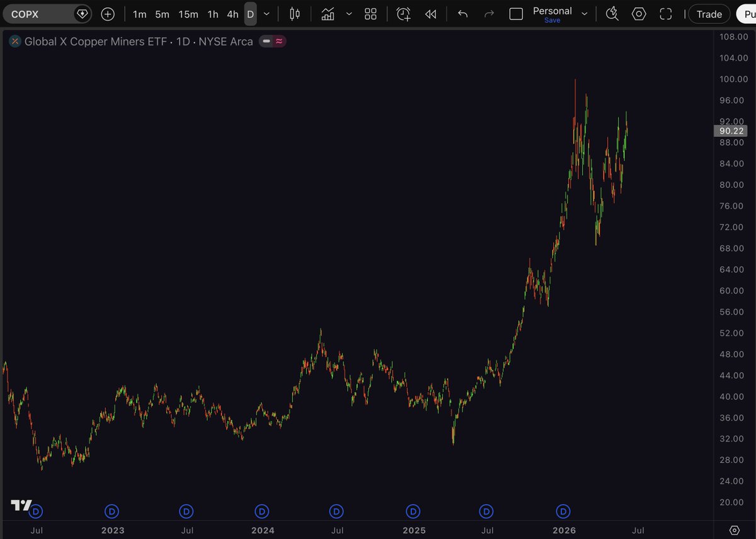Click the pink wavy indicator badge
This screenshot has height=539, width=756.
pos(278,42)
